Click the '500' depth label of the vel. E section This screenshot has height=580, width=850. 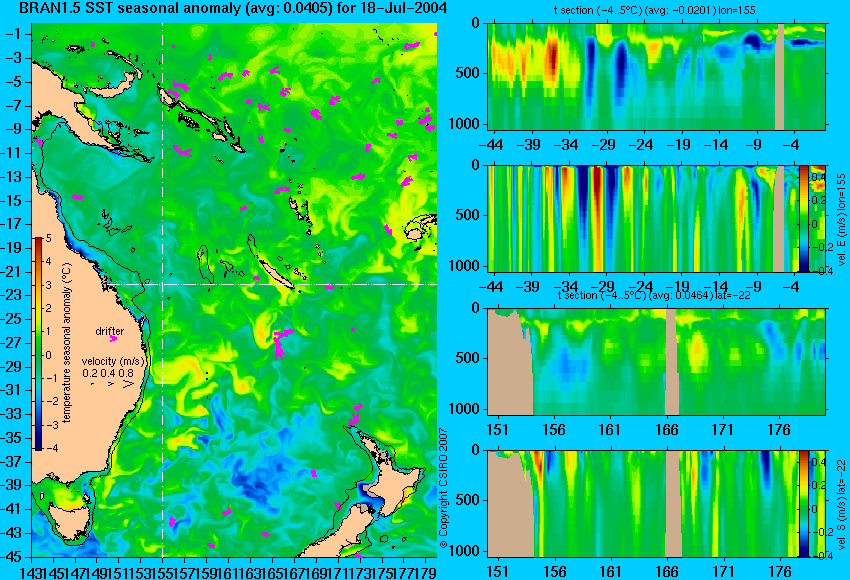[468, 215]
